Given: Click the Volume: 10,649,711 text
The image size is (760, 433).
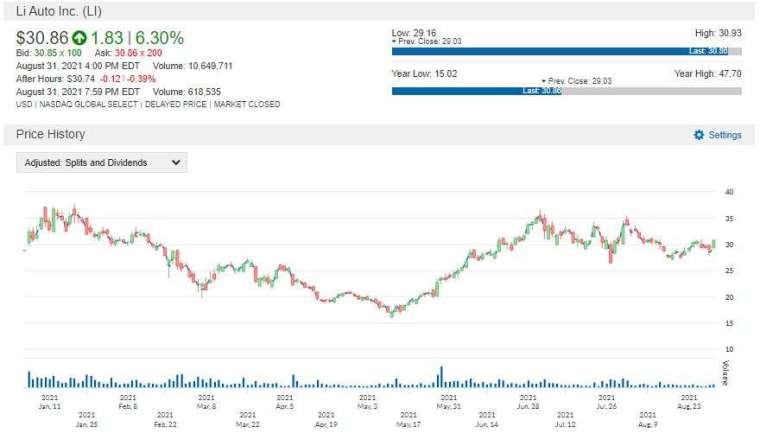Looking at the screenshot, I should coord(192,66).
